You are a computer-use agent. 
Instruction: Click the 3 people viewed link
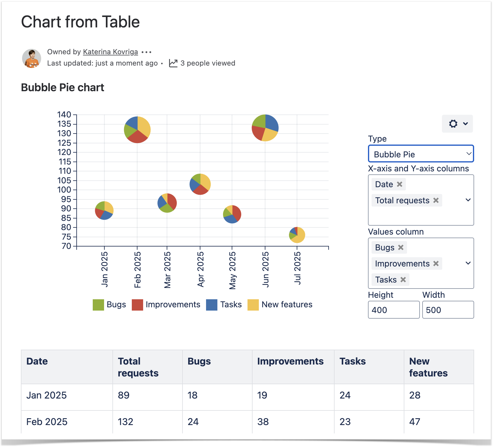pyautogui.click(x=208, y=63)
